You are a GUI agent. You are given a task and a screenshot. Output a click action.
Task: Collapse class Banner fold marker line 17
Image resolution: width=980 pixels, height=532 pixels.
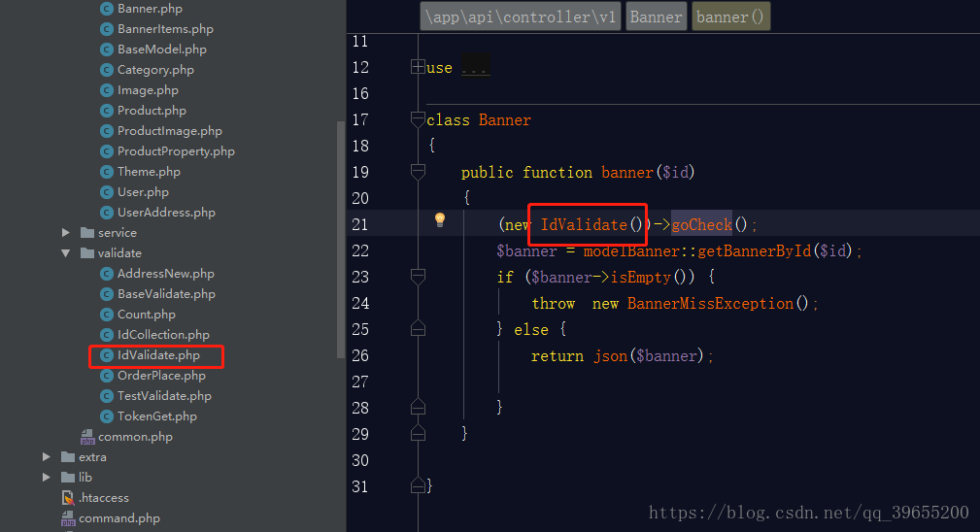tap(418, 119)
